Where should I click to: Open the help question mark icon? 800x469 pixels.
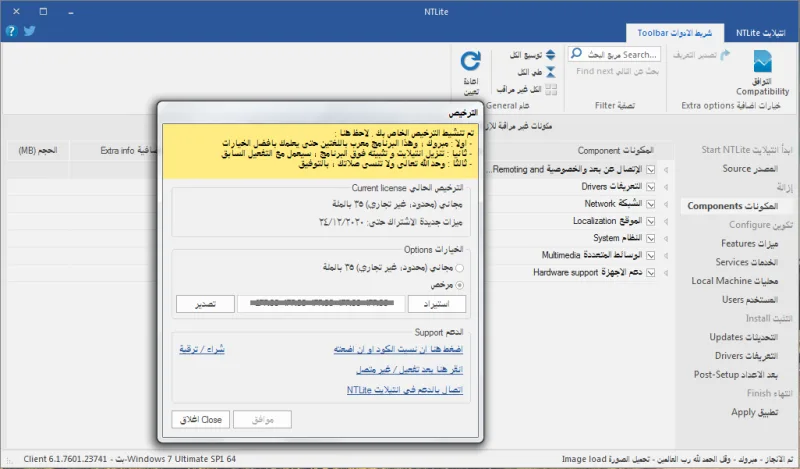tap(11, 31)
